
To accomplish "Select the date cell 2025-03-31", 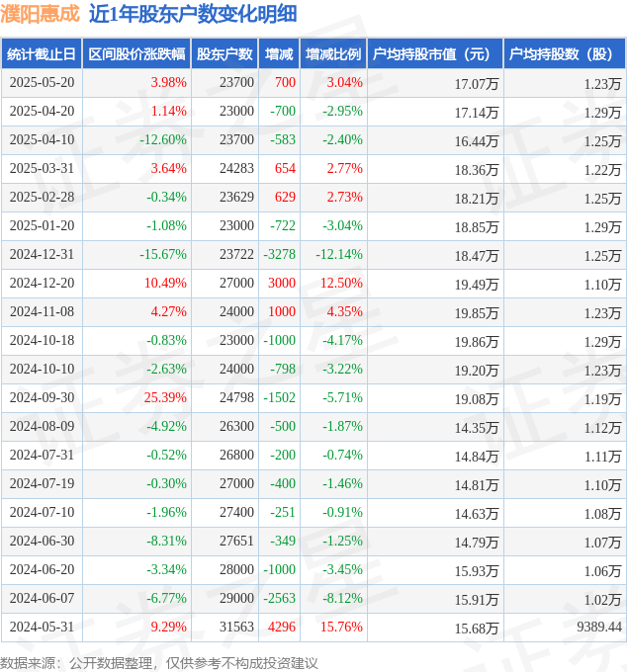I will (x=42, y=168).
